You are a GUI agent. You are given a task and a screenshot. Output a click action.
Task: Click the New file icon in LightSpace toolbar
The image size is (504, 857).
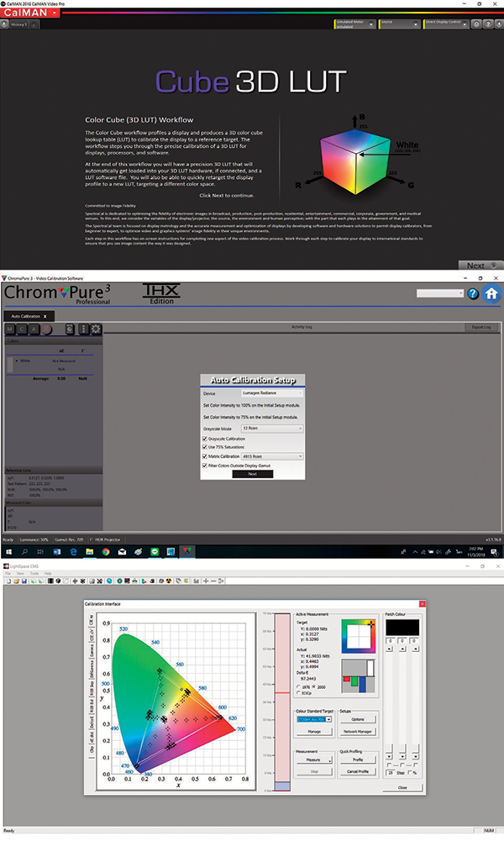point(8,581)
